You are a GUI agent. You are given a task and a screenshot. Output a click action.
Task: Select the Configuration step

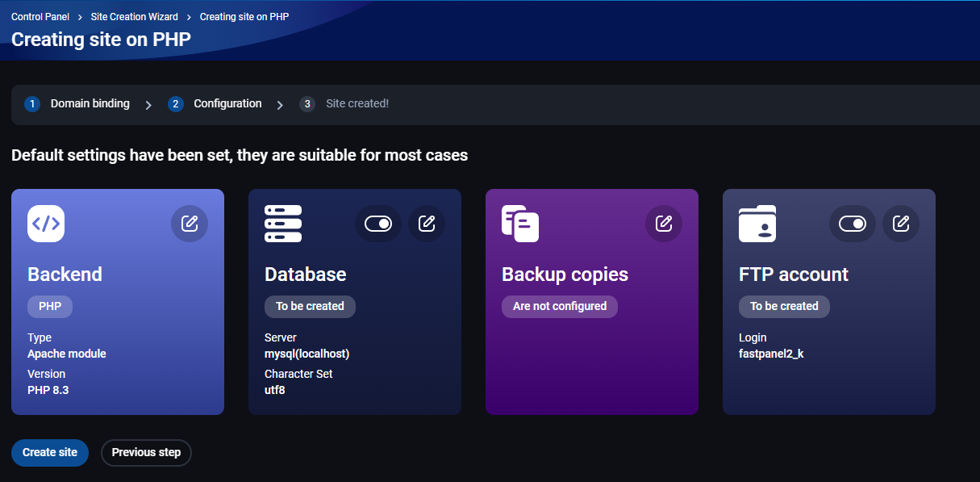pyautogui.click(x=227, y=103)
